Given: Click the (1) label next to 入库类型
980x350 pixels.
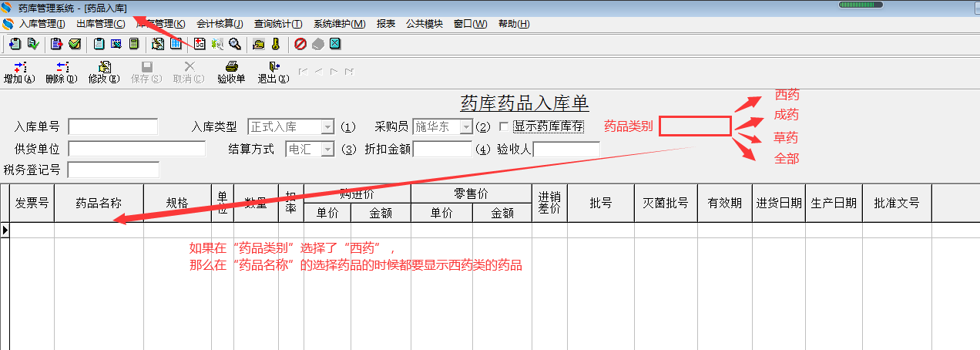Looking at the screenshot, I should coord(348,127).
